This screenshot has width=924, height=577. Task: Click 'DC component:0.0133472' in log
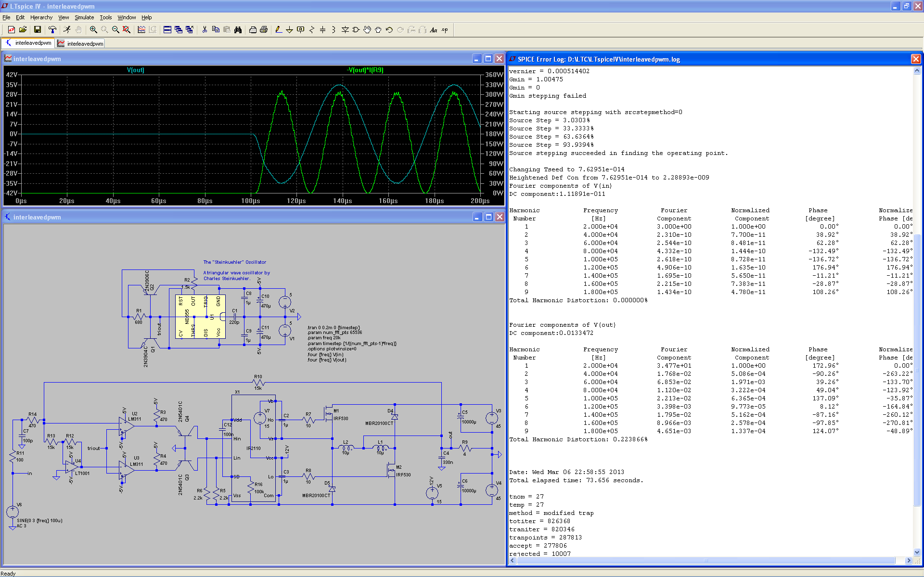click(551, 333)
